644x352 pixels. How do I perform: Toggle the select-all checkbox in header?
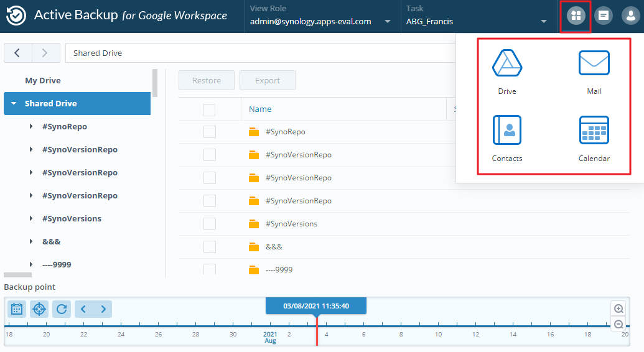(209, 110)
